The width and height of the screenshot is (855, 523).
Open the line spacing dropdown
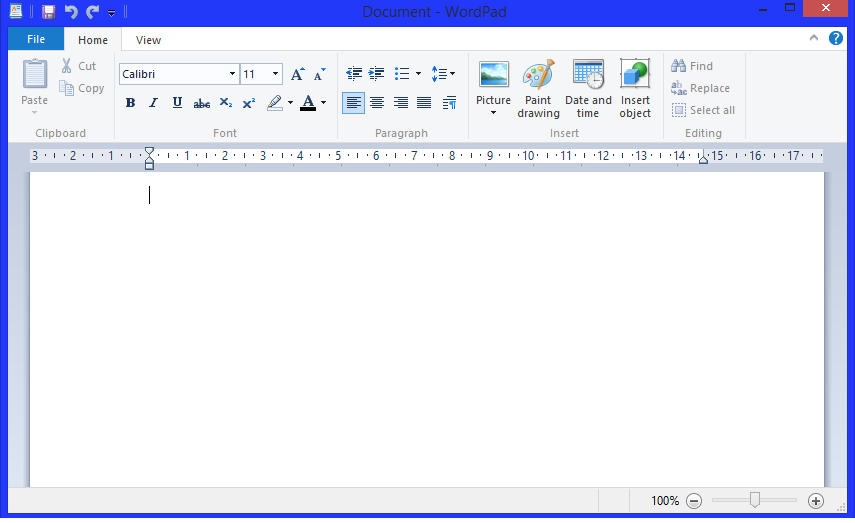coord(443,74)
